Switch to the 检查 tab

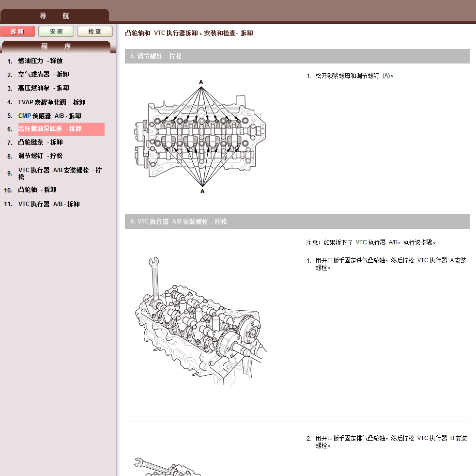[95, 32]
